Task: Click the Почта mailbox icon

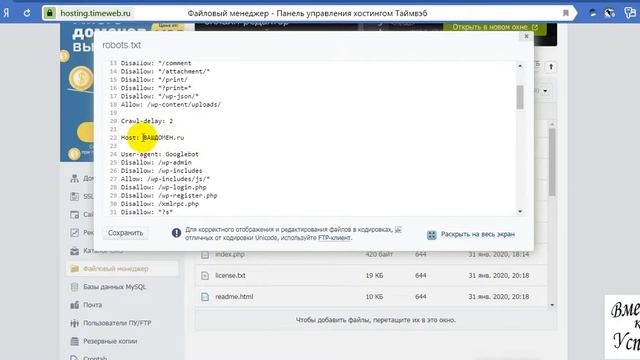Action: point(74,305)
